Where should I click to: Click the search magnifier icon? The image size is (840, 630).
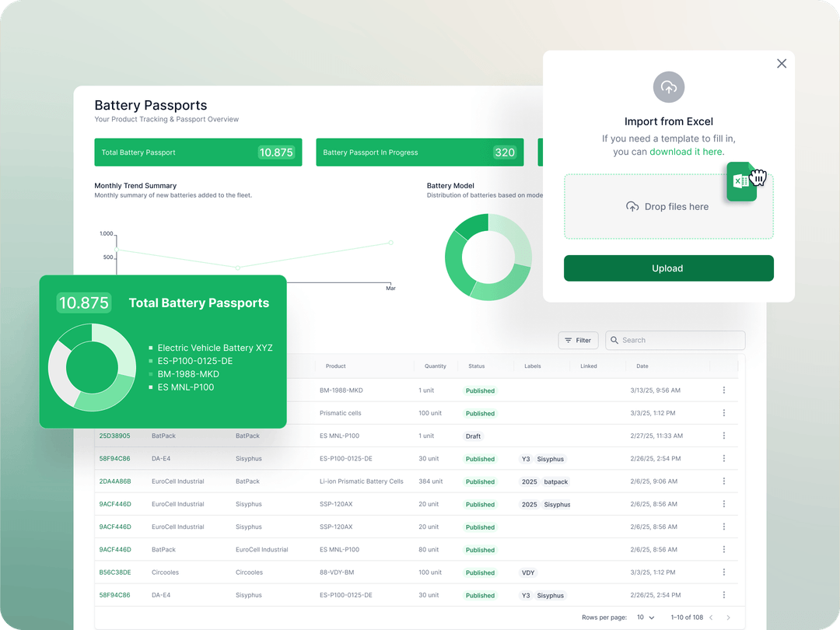[615, 340]
